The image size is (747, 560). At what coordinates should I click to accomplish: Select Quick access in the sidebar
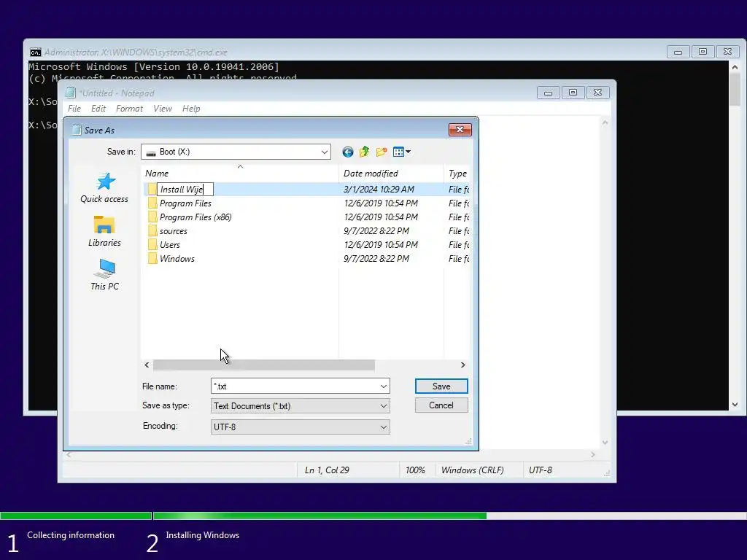(x=104, y=188)
